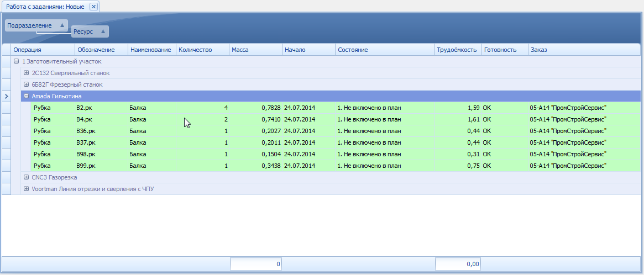Click the Заказ column header
The image size is (644, 275).
point(583,50)
